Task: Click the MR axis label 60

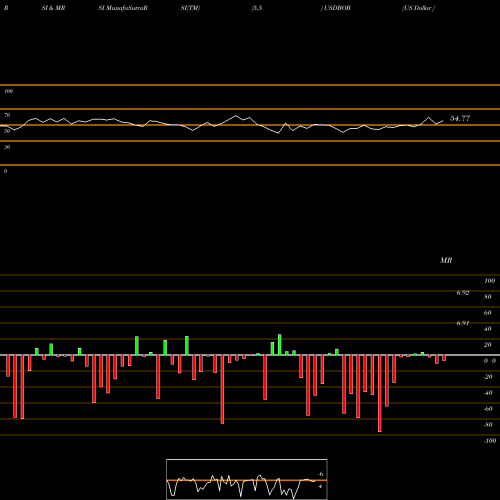Action: 488,313
